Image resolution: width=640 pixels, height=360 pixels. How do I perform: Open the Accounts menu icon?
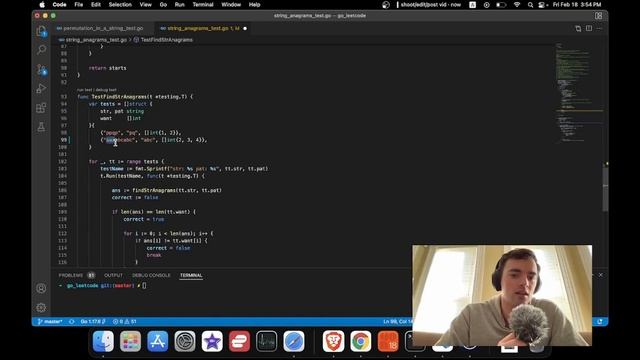click(x=41, y=288)
